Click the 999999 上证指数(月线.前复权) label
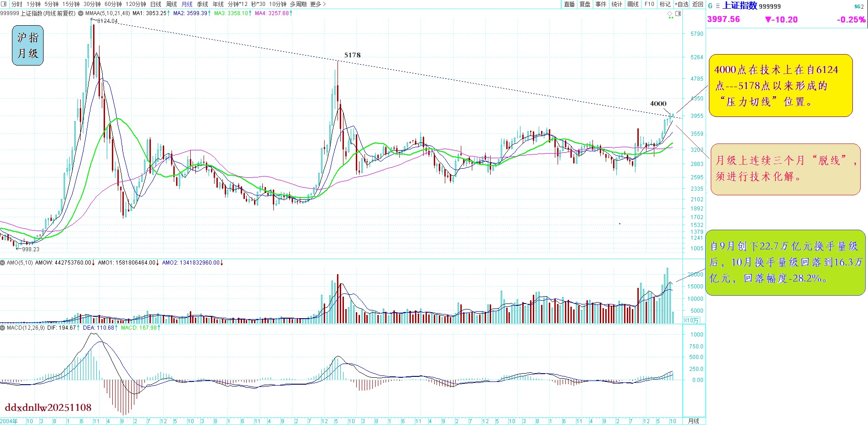This screenshot has width=868, height=425. 38,13
